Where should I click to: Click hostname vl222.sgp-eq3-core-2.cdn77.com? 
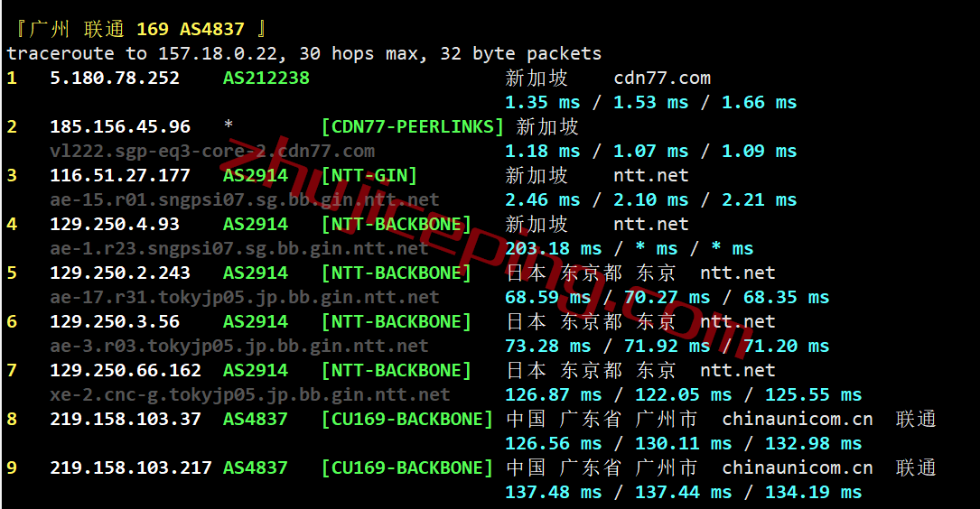pyautogui.click(x=212, y=151)
